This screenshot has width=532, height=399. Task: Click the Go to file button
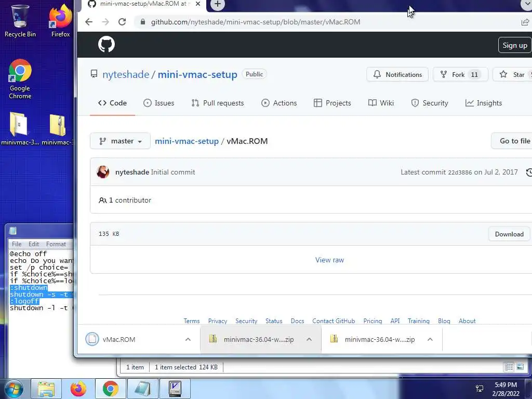[x=512, y=141]
